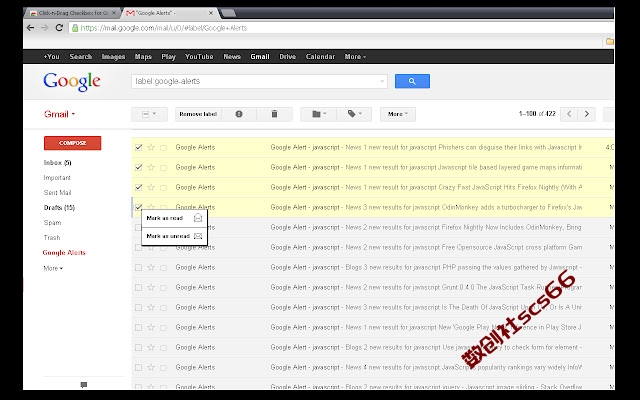Open the Drafts folder
The image size is (640, 400).
coord(59,207)
